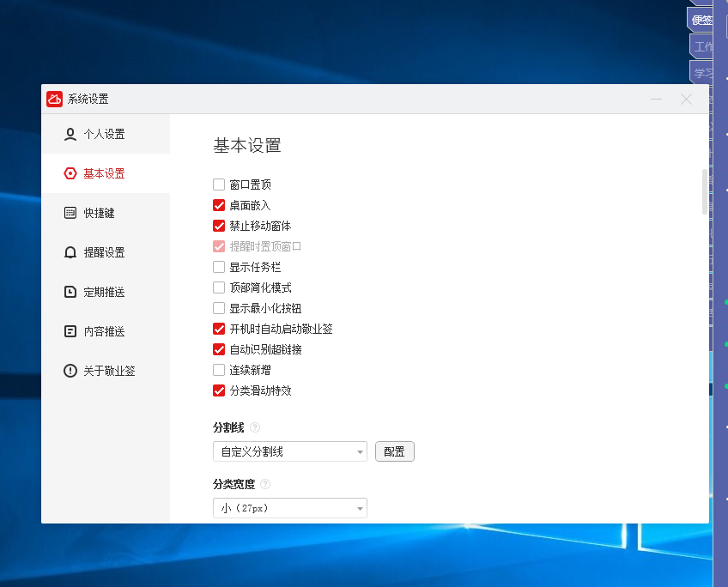Click the red 基本设置 hexagon icon
The width and height of the screenshot is (728, 587).
[x=70, y=173]
